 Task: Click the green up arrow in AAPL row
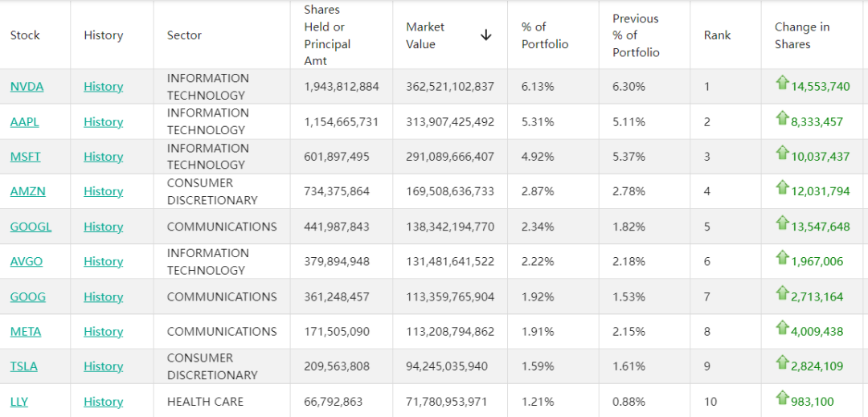tap(782, 118)
